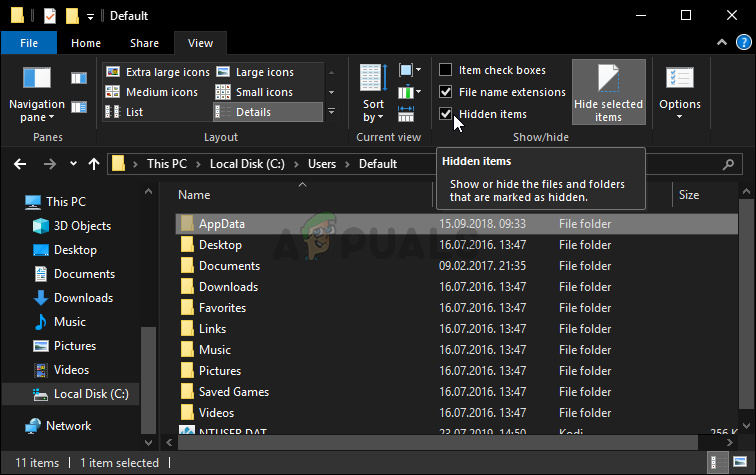
Task: Open Customize Quick Access Toolbar dropdown
Action: point(90,17)
